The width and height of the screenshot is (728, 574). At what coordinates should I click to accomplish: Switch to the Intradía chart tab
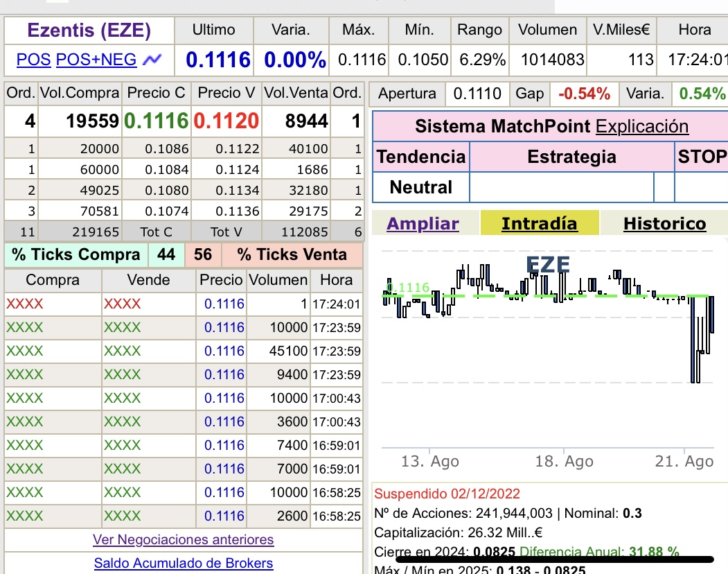(x=540, y=223)
